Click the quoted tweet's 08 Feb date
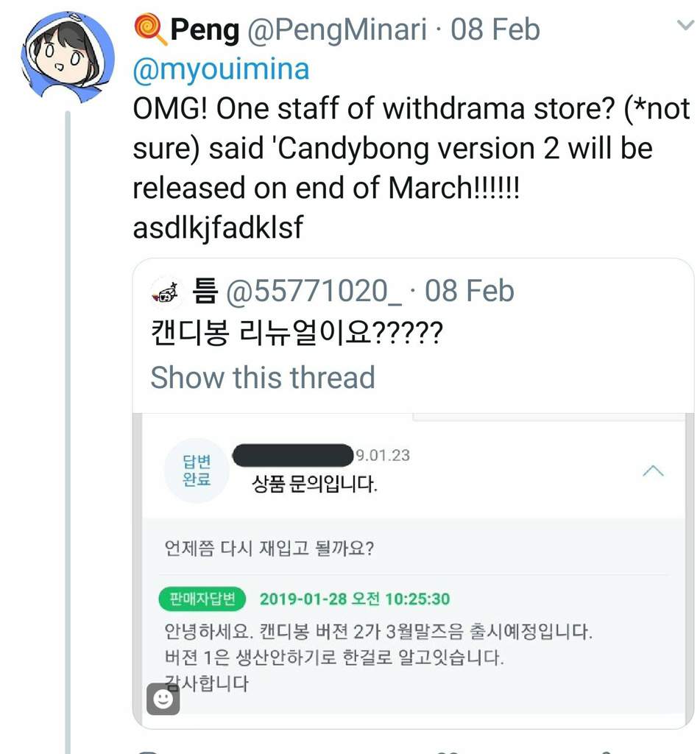The height and width of the screenshot is (754, 700). (469, 292)
